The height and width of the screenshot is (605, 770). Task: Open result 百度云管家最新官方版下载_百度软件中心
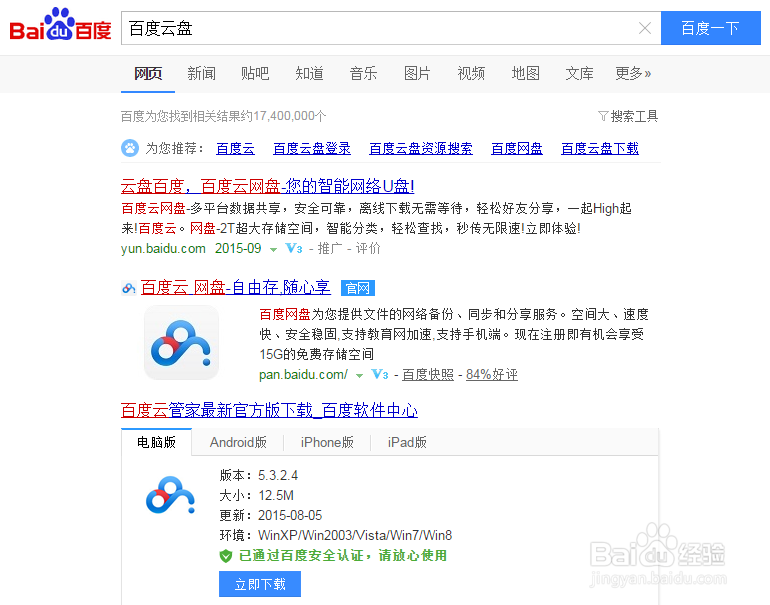pyautogui.click(x=269, y=410)
